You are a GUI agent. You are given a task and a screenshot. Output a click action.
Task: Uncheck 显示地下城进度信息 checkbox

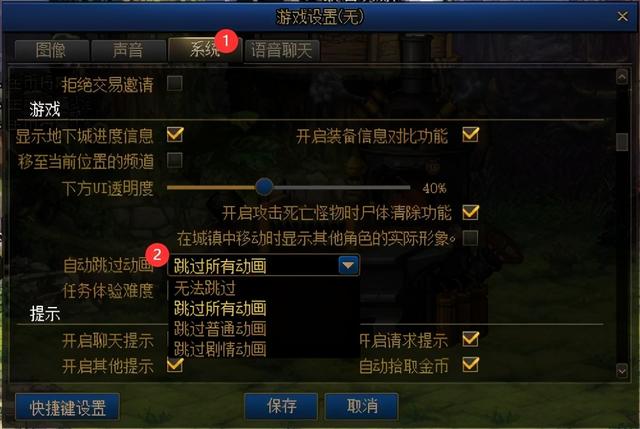tap(175, 134)
